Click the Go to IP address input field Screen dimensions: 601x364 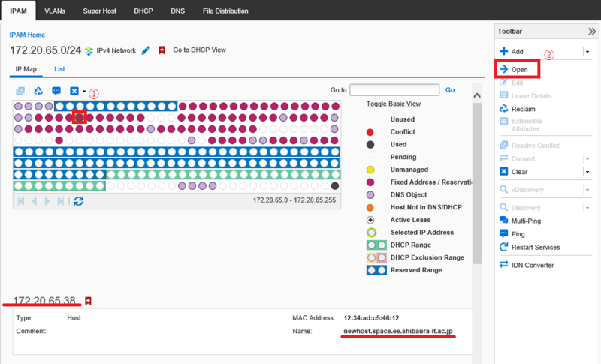point(394,90)
